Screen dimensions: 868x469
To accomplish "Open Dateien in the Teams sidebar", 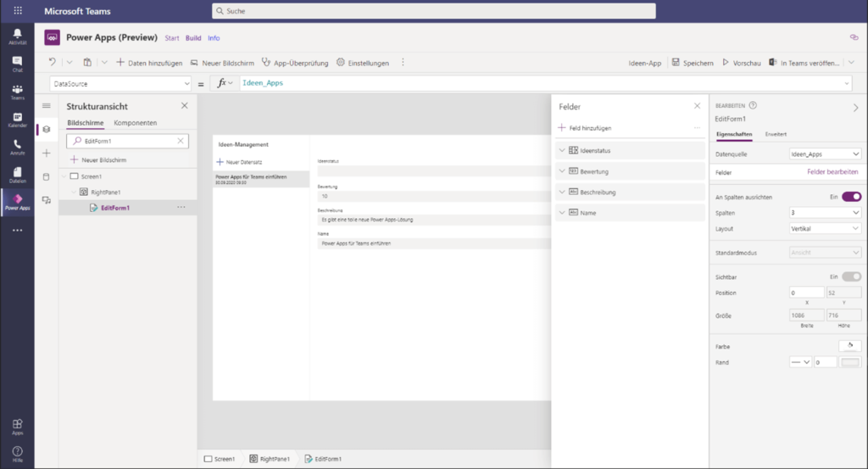I will click(17, 175).
